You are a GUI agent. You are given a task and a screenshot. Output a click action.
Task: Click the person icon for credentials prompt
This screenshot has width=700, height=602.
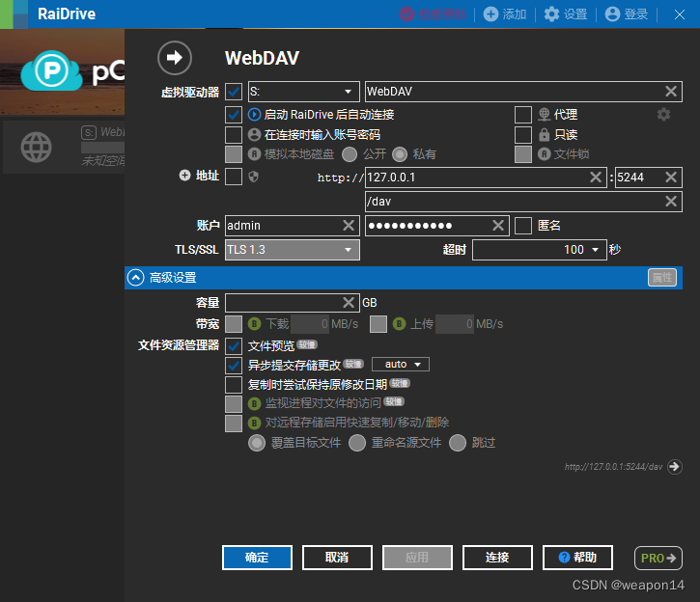pyautogui.click(x=254, y=135)
